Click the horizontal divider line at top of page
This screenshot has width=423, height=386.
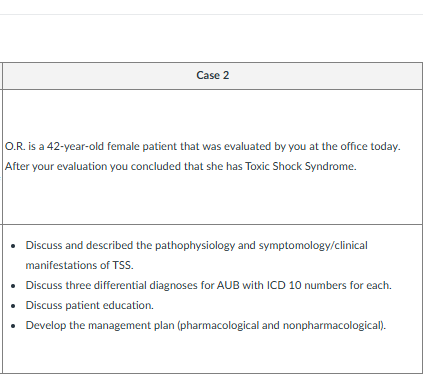(211, 14)
